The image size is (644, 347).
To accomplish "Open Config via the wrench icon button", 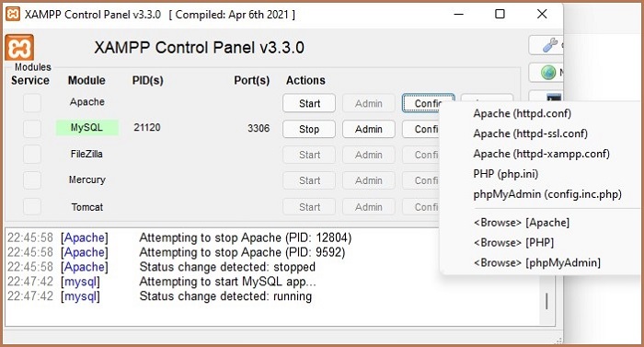I will [x=546, y=45].
